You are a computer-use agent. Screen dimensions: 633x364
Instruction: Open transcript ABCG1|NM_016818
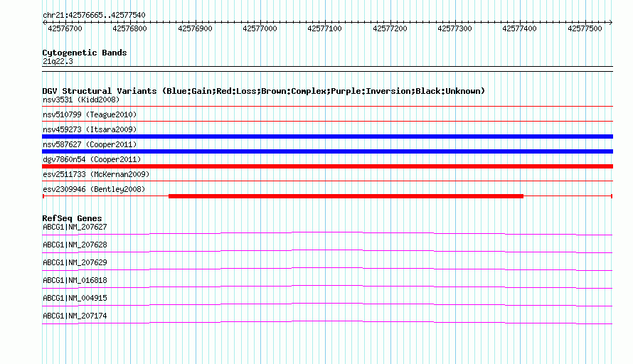75,281
